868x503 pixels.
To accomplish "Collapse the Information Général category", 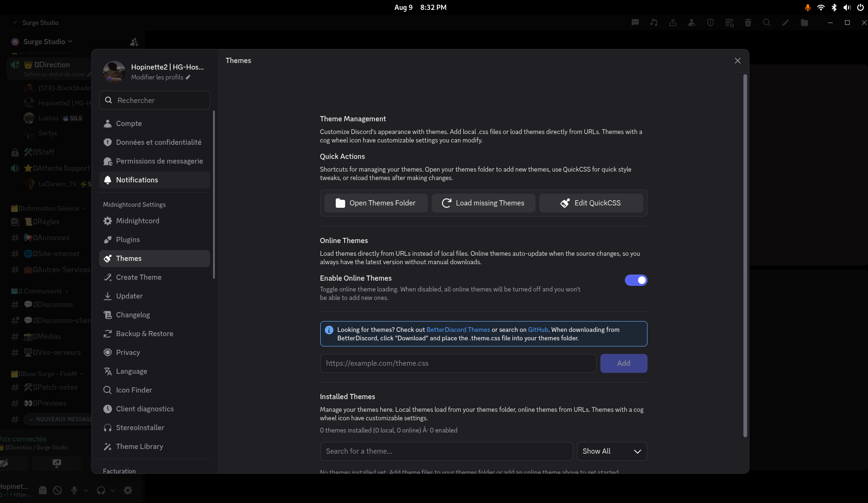I will 48,208.
